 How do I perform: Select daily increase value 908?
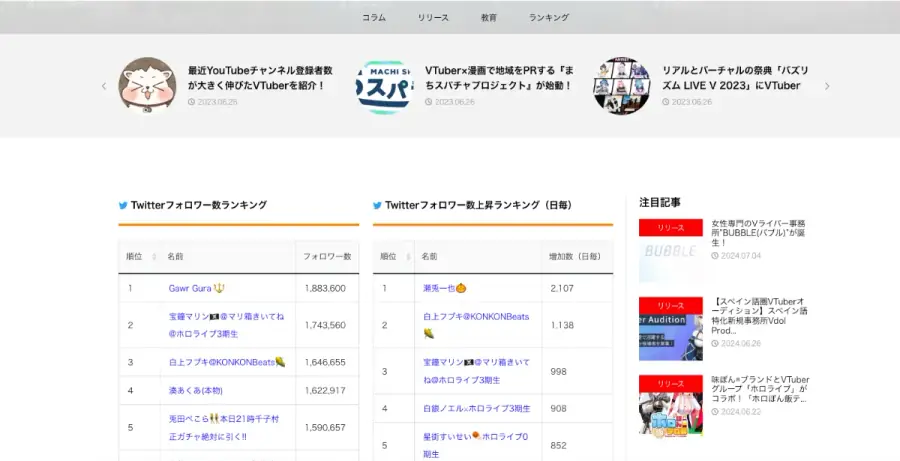[x=558, y=409]
